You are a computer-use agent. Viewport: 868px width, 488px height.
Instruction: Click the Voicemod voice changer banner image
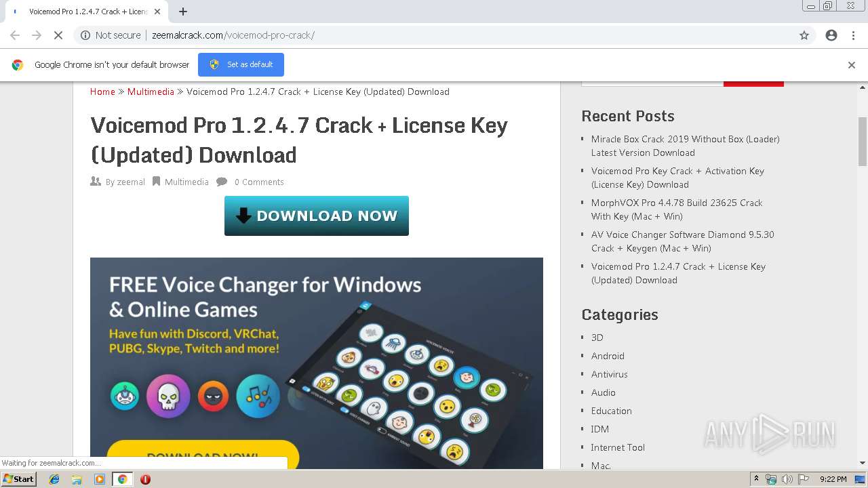(317, 363)
